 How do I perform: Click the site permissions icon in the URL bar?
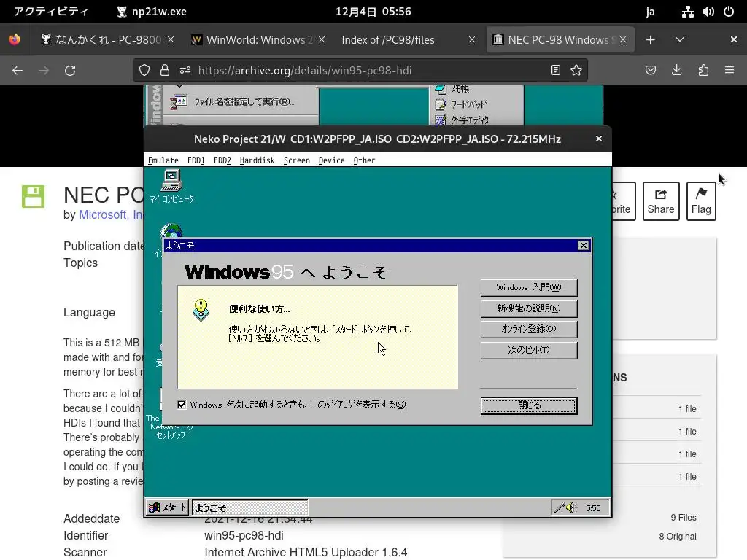point(185,71)
